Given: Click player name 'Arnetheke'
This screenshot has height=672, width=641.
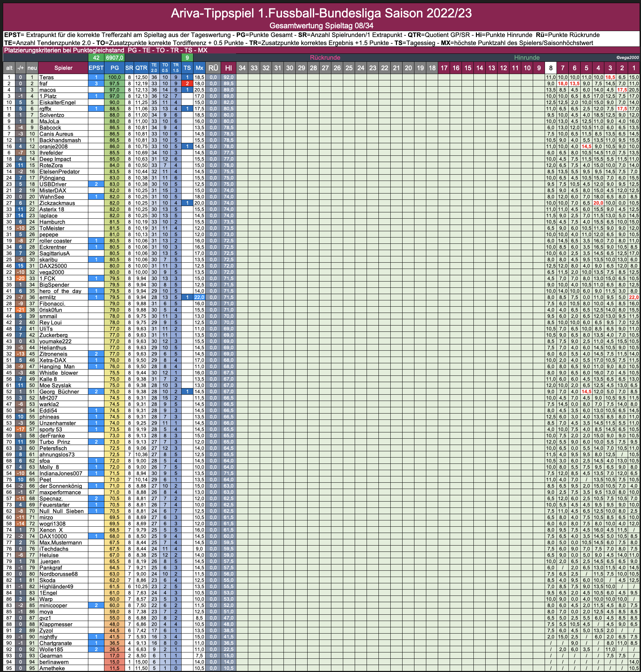Looking at the screenshot, I should 52,668.
